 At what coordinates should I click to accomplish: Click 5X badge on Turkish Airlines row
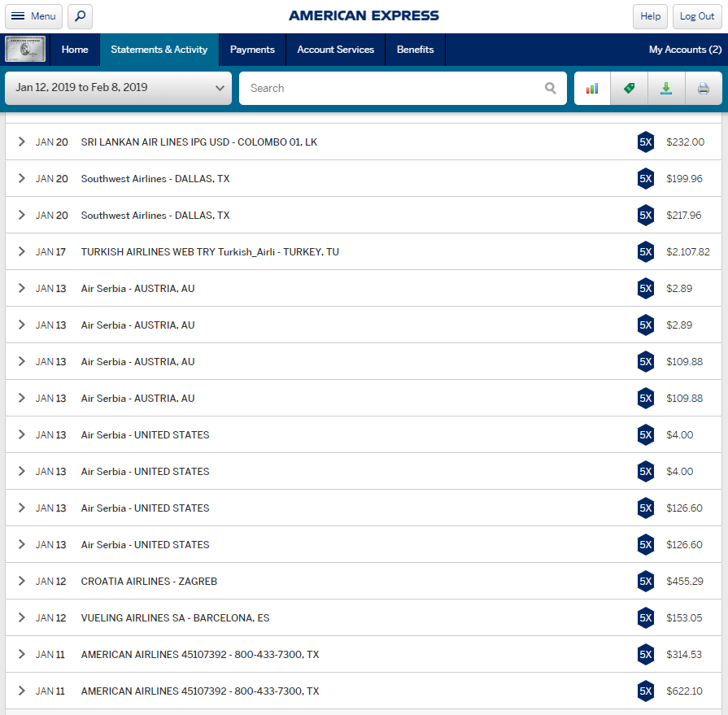click(x=645, y=251)
